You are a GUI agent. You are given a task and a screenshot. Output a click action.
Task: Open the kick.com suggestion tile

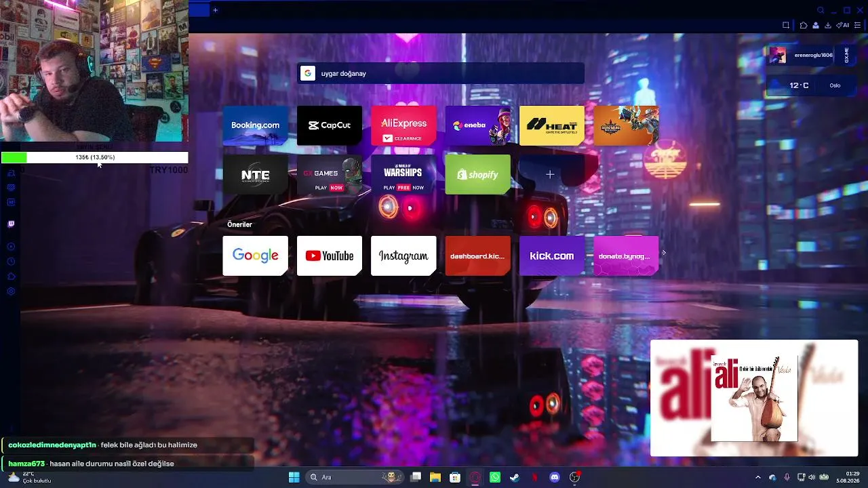(x=552, y=256)
